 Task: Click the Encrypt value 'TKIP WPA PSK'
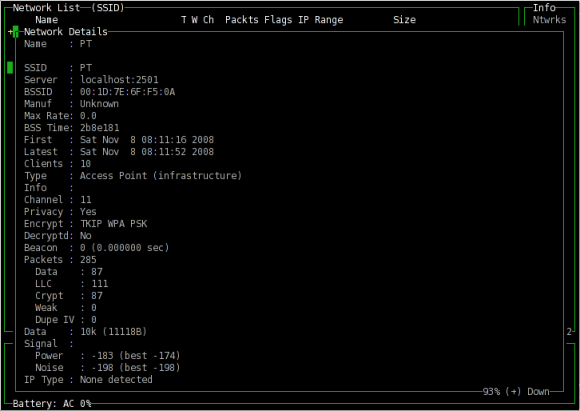click(x=114, y=224)
